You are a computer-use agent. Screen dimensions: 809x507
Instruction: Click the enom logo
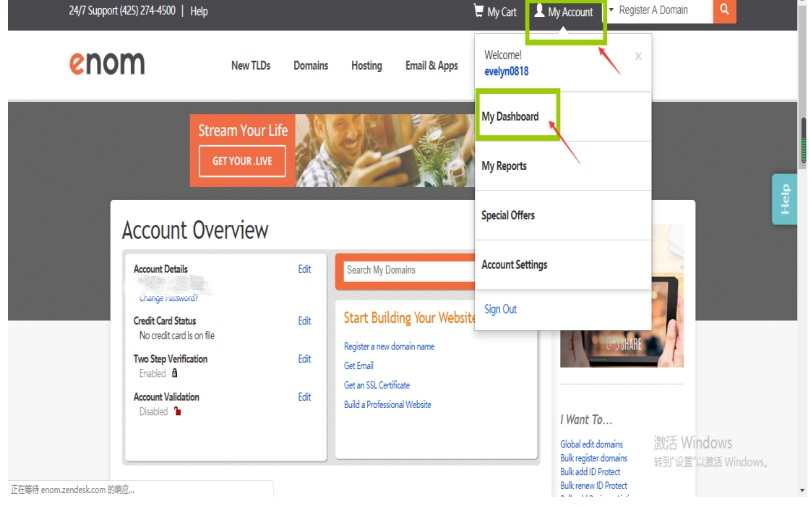pyautogui.click(x=107, y=64)
